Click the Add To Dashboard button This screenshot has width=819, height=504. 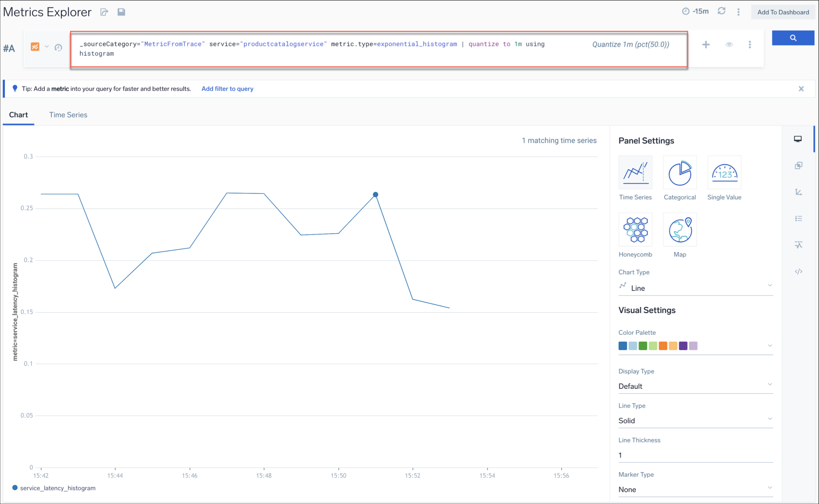click(783, 12)
